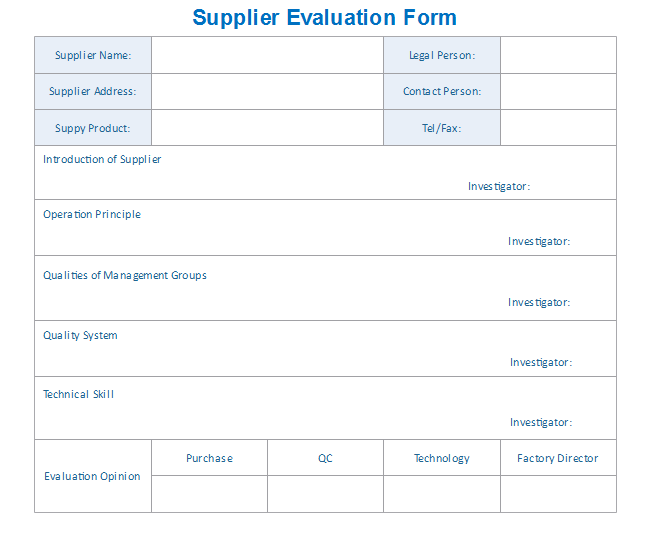
Task: Select the Tel/Fax blank field
Action: 558,128
